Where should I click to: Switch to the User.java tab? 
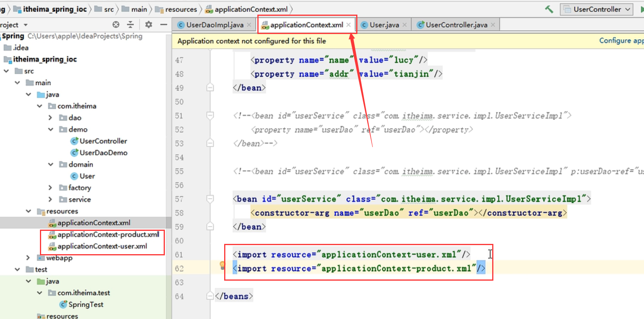(384, 25)
